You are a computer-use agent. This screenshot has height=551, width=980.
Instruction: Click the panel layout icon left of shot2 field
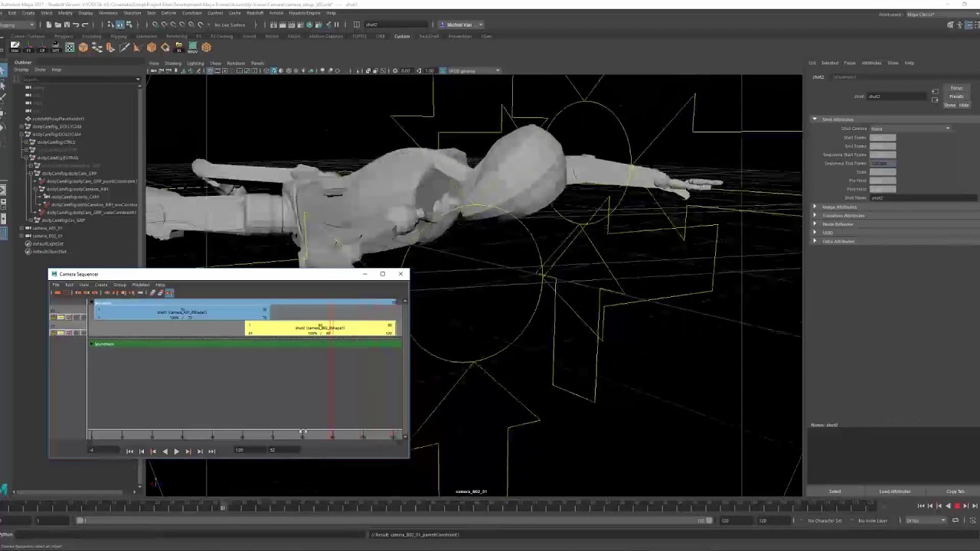point(357,24)
